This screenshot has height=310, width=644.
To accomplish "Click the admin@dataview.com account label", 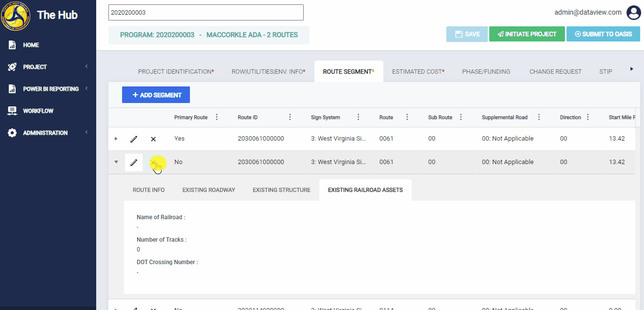I will click(x=588, y=13).
